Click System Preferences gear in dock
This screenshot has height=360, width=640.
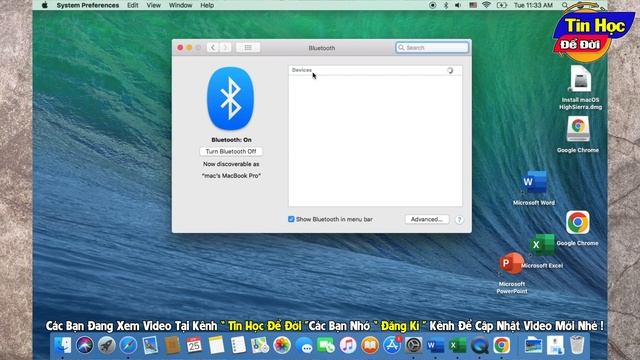point(413,345)
